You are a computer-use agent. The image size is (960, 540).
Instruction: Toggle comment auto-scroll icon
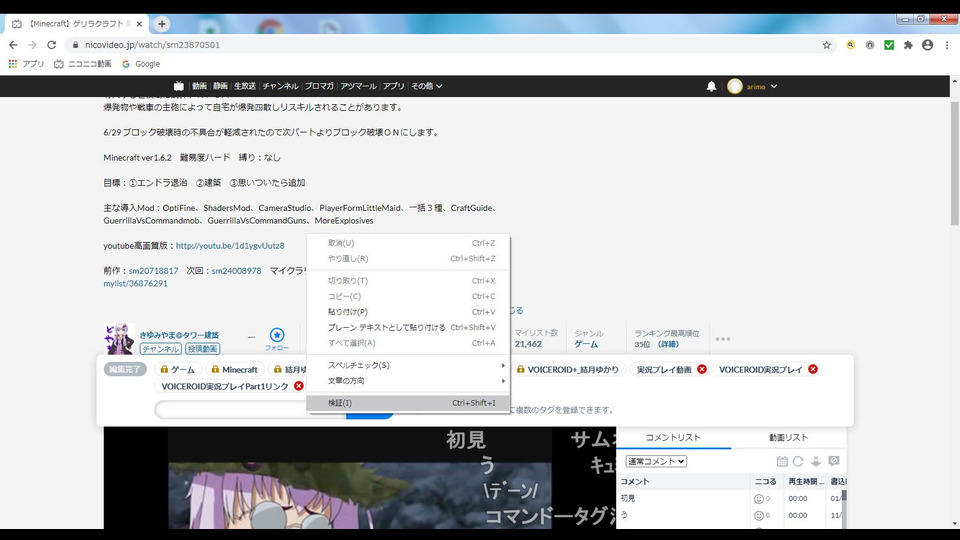815,461
